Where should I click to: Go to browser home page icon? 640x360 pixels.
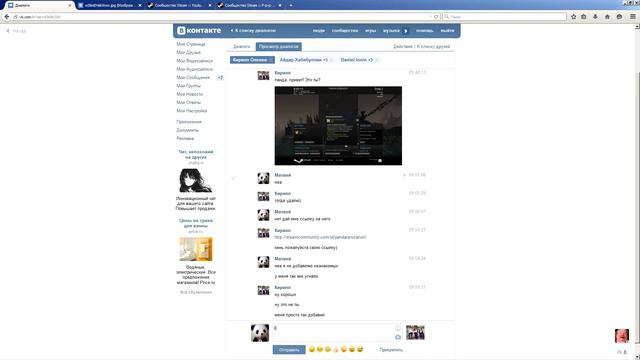click(x=607, y=17)
